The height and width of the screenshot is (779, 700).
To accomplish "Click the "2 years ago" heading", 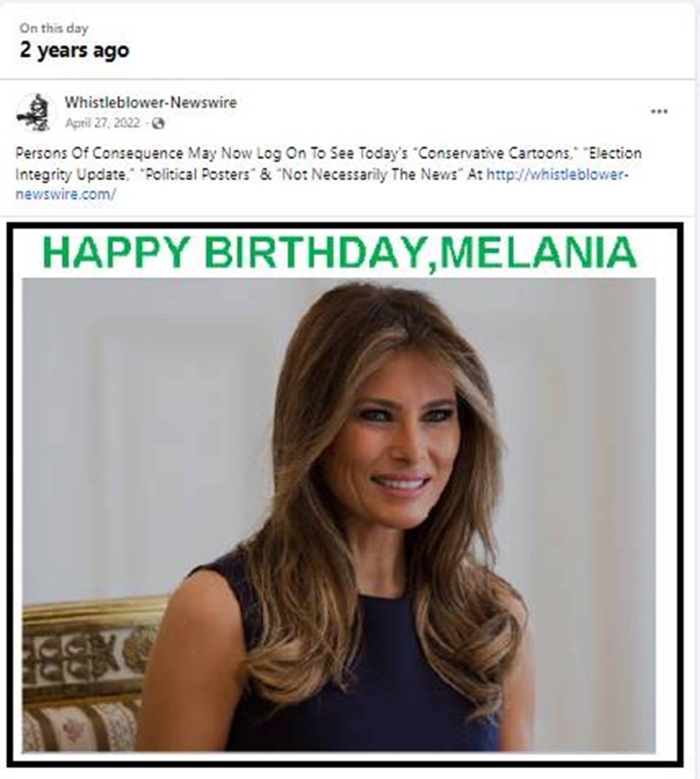I will point(74,50).
